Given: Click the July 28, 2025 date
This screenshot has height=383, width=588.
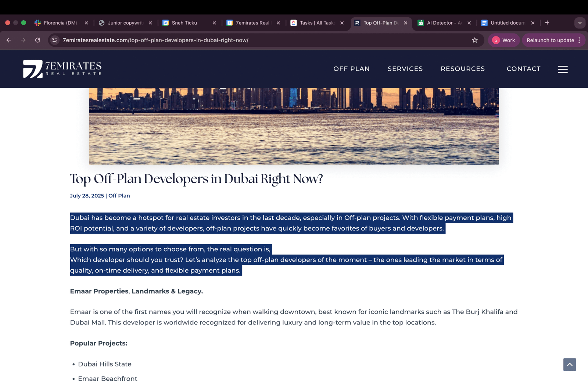Looking at the screenshot, I should pyautogui.click(x=87, y=196).
